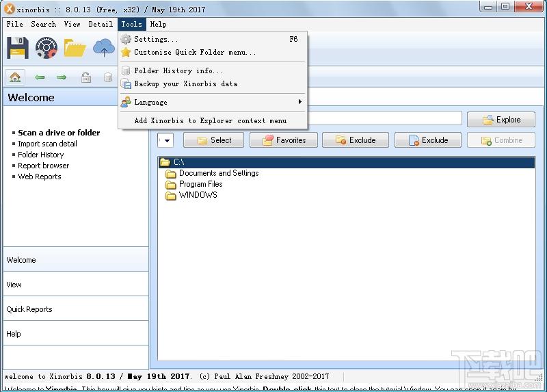Switch to the Help sidebar section

coord(76,333)
